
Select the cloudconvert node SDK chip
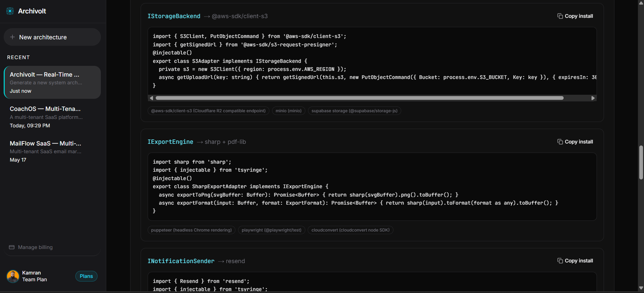(350, 230)
